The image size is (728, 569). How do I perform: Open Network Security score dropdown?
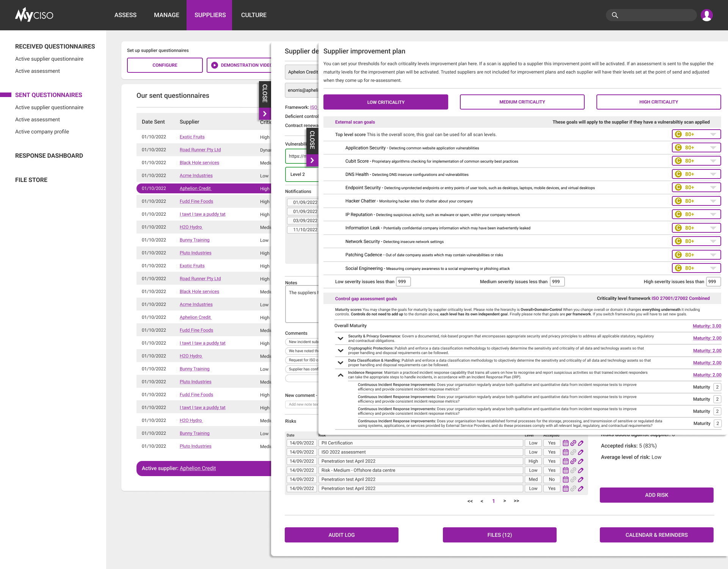pos(713,241)
